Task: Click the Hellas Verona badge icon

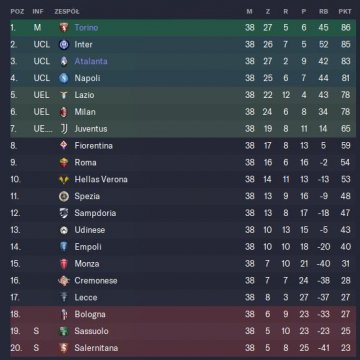Action: click(x=64, y=179)
